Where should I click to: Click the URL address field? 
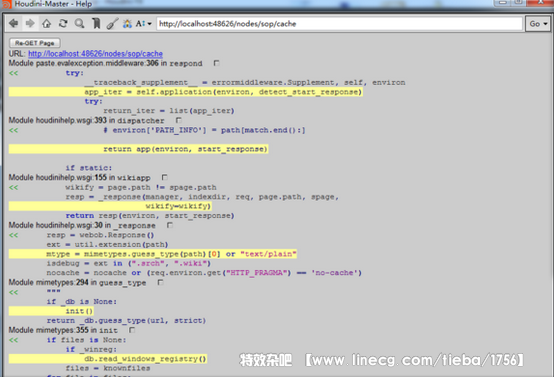(339, 24)
